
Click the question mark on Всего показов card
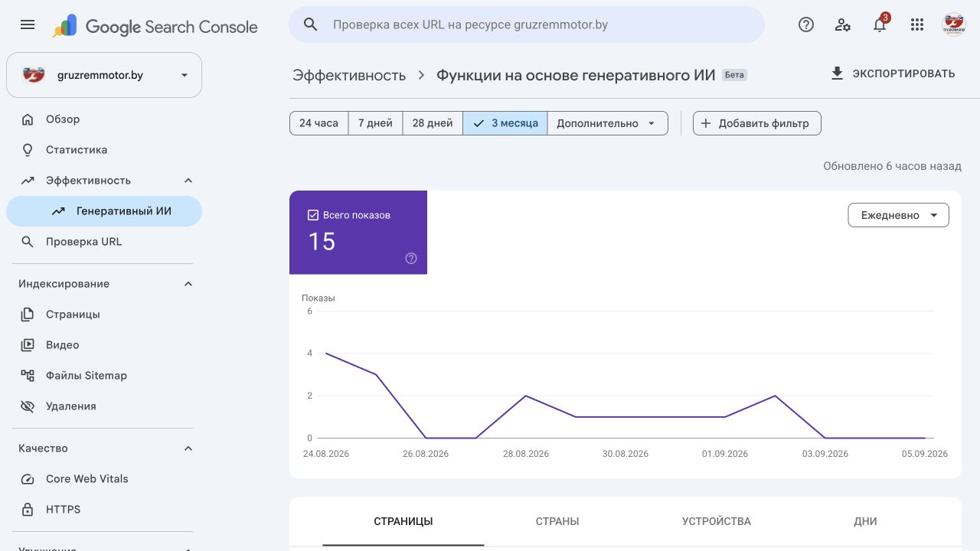(411, 259)
